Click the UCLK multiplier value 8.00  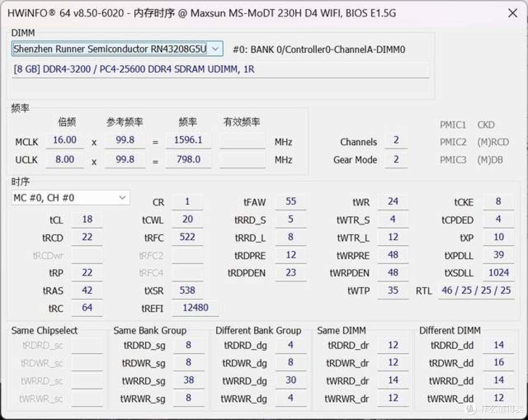coord(65,159)
